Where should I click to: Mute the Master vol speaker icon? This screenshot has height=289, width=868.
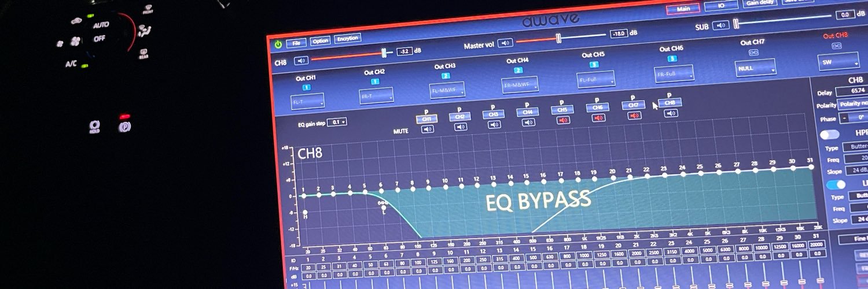pyautogui.click(x=506, y=42)
